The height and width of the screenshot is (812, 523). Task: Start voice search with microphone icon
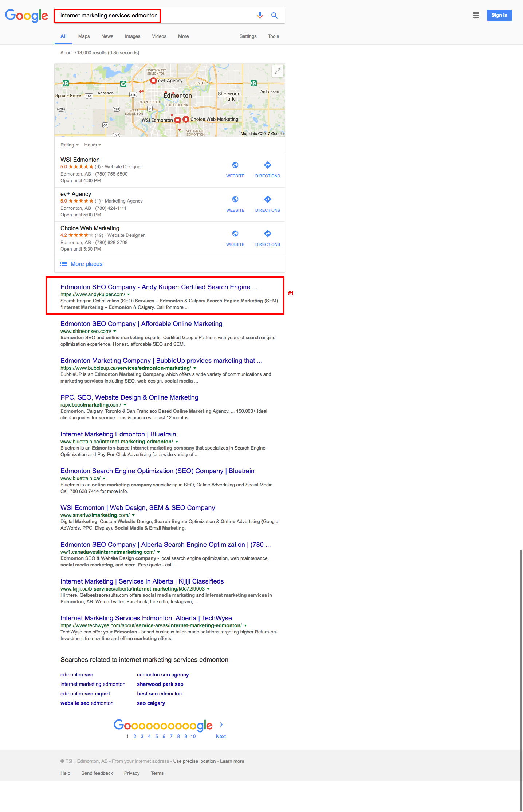260,15
